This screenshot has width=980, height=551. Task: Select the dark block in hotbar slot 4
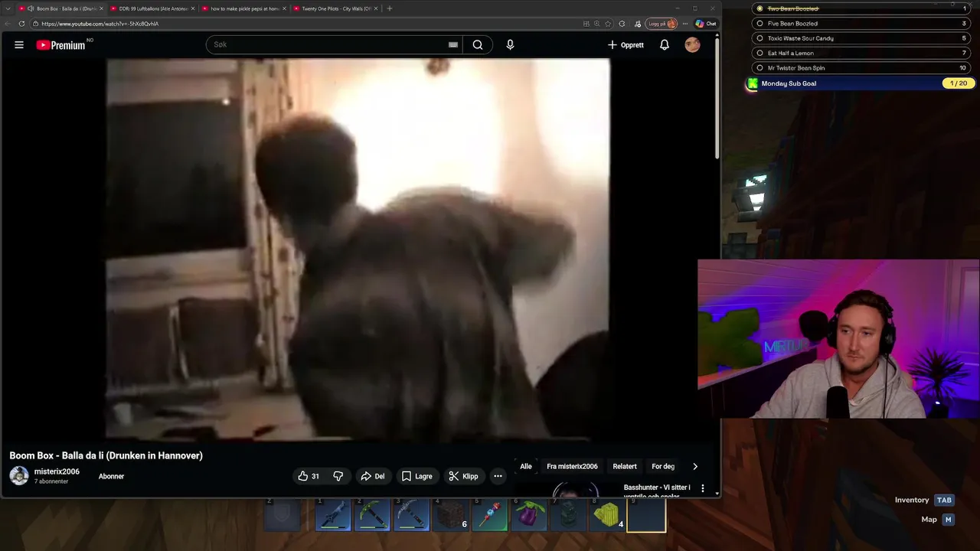(x=450, y=515)
